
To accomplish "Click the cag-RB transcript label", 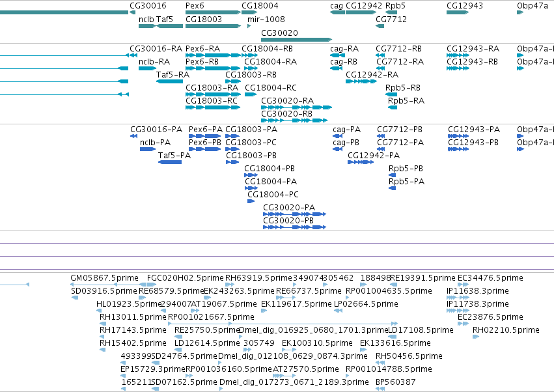I will [344, 61].
